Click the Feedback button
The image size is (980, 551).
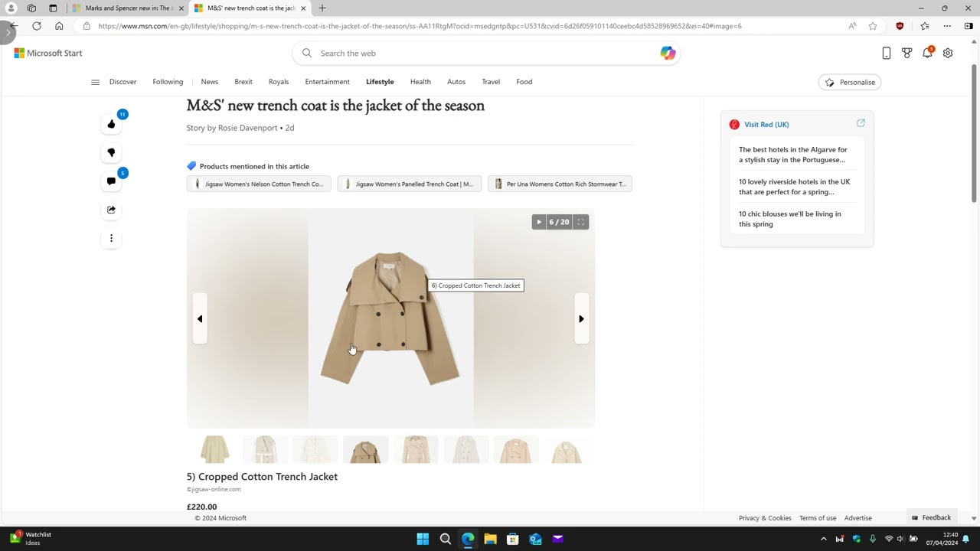(931, 517)
